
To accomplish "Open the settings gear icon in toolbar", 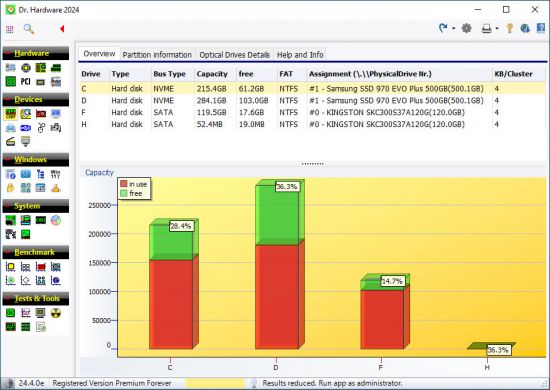I will [x=467, y=28].
